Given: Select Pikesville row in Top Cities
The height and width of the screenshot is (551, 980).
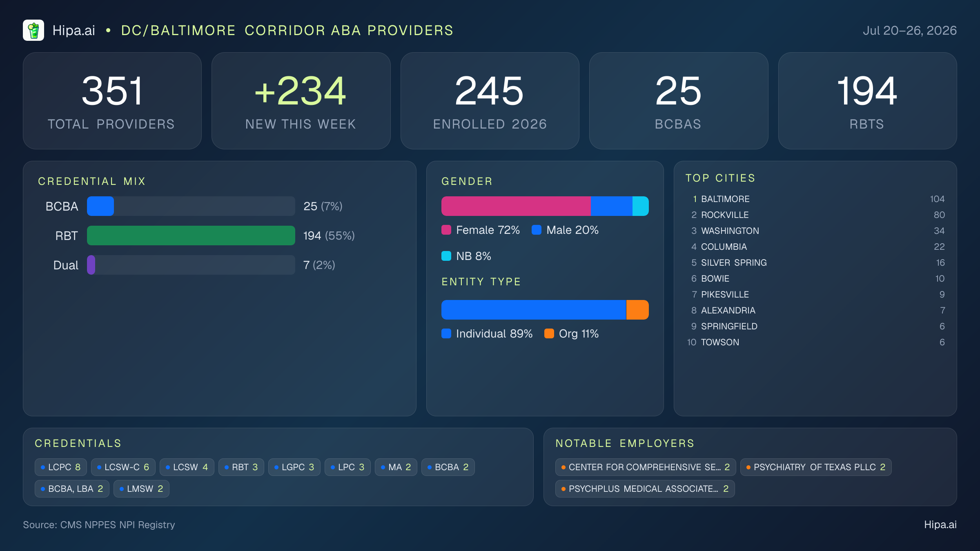Looking at the screenshot, I should click(815, 294).
